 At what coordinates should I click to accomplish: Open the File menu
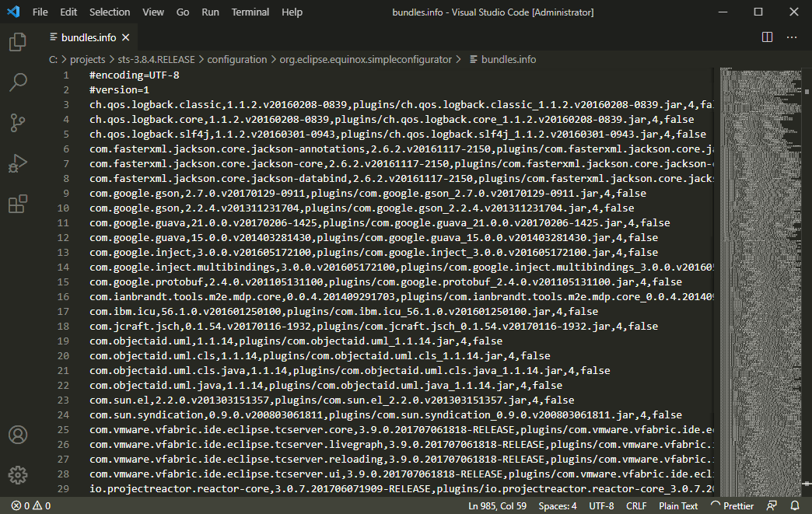point(40,12)
